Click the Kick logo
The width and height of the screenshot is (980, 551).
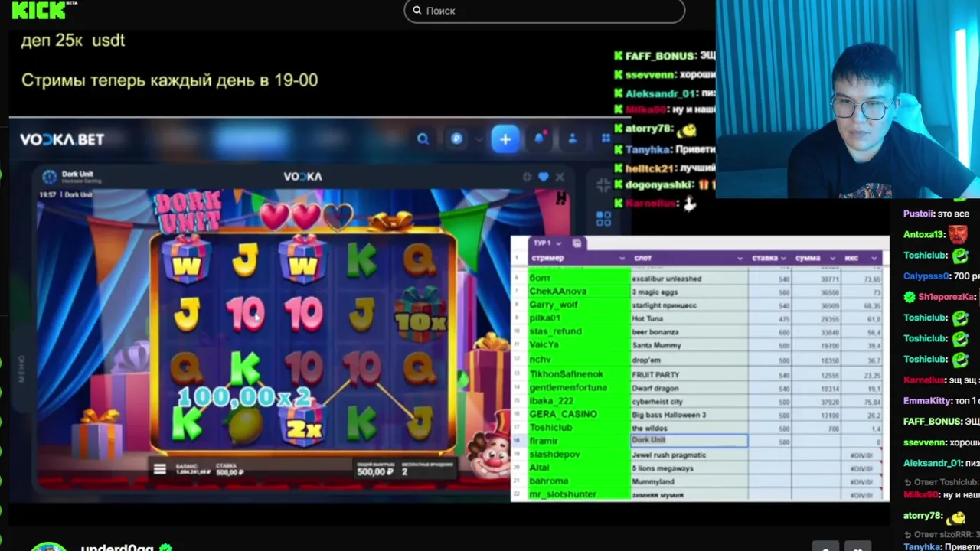coord(40,8)
